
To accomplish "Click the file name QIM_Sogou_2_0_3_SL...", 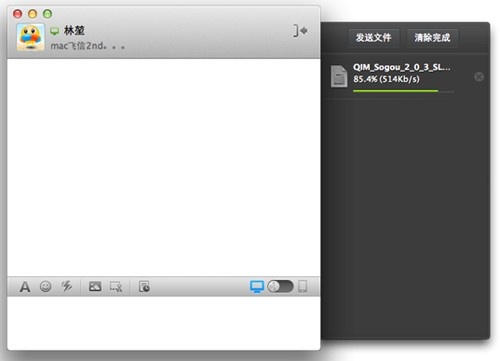I will click(x=402, y=67).
